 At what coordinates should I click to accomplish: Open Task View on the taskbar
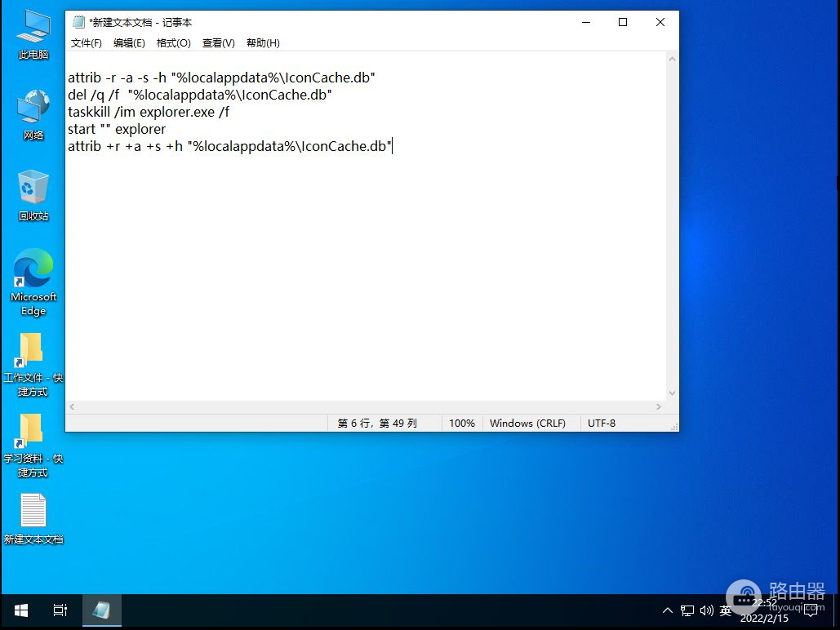coord(60,610)
